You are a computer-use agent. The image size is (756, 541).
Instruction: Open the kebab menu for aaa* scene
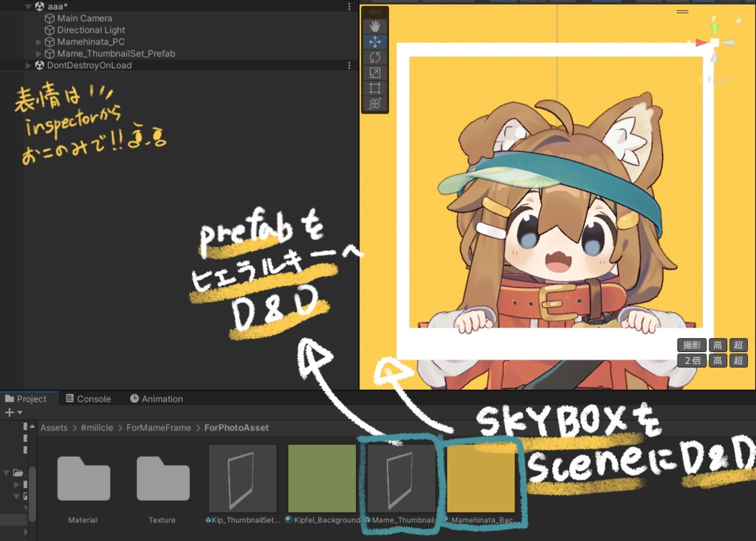349,6
